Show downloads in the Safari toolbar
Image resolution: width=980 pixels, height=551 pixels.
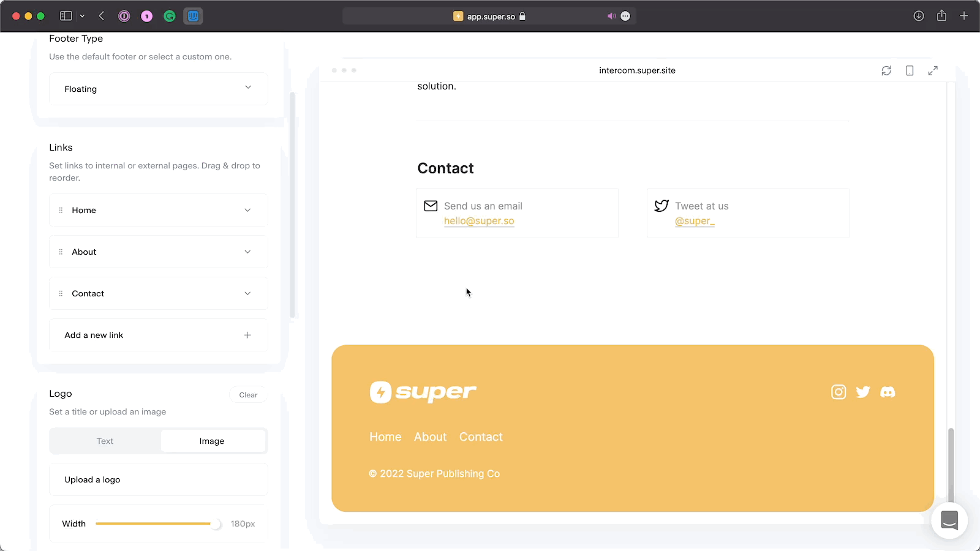click(919, 16)
